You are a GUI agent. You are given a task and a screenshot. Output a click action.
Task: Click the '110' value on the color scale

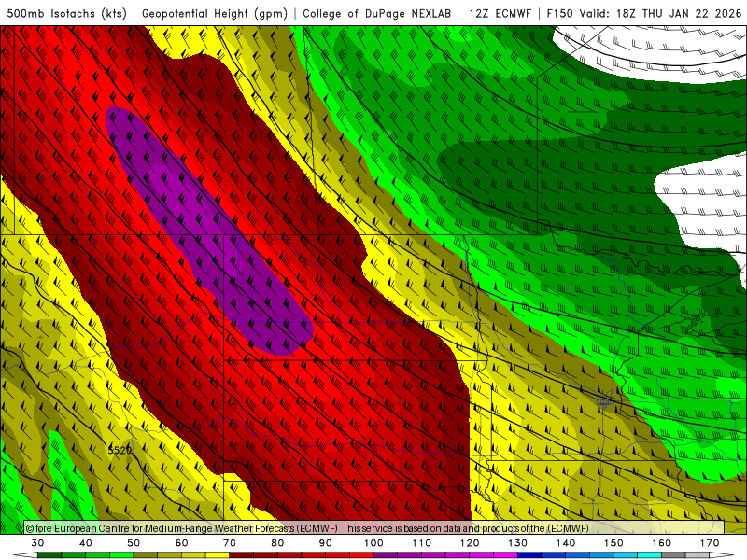click(x=422, y=543)
